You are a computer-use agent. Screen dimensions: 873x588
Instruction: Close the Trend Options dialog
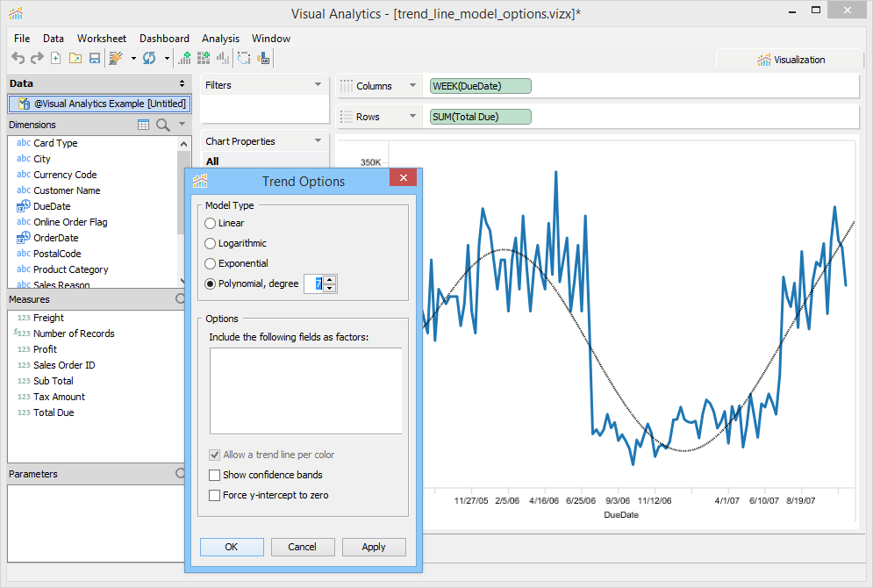coord(404,177)
